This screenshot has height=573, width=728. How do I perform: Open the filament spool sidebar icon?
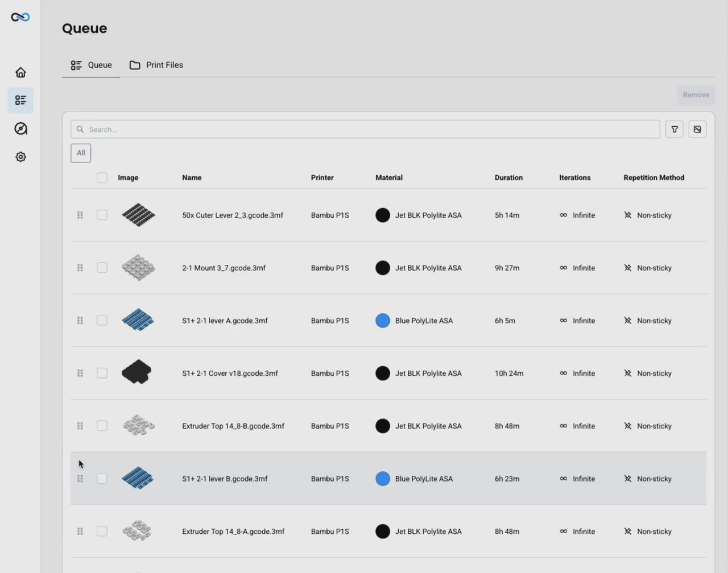tap(20, 128)
